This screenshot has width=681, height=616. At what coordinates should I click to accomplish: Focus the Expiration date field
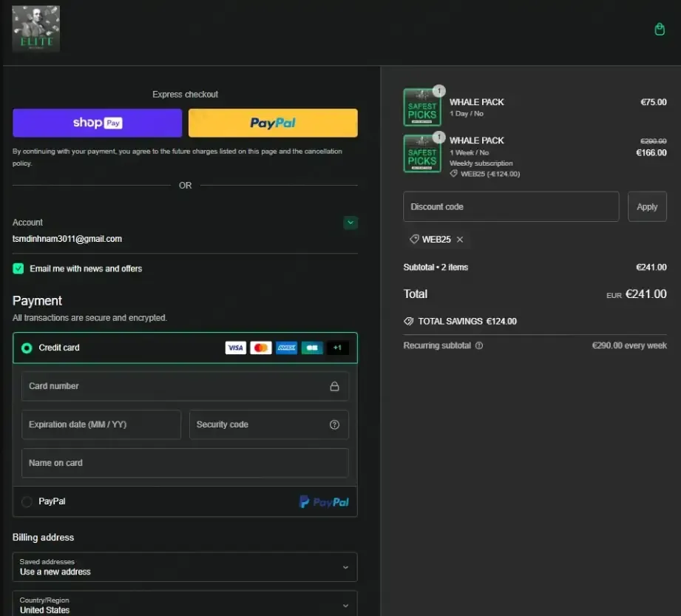pyautogui.click(x=101, y=424)
